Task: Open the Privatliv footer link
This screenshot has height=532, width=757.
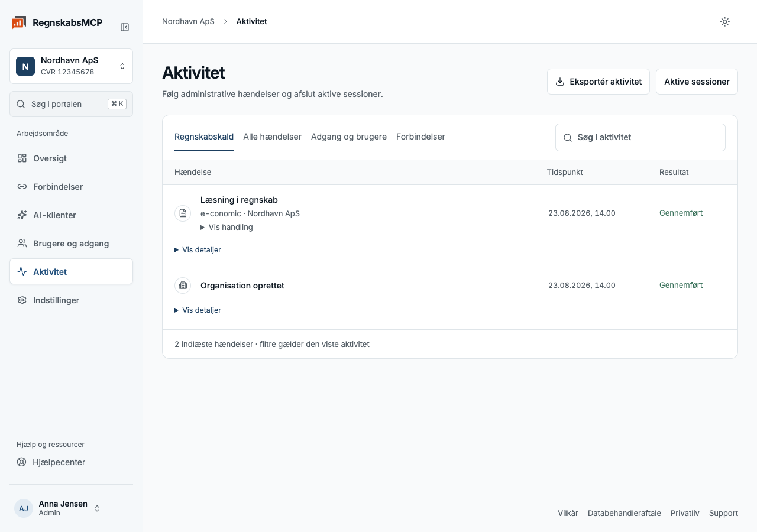Action: click(x=685, y=513)
